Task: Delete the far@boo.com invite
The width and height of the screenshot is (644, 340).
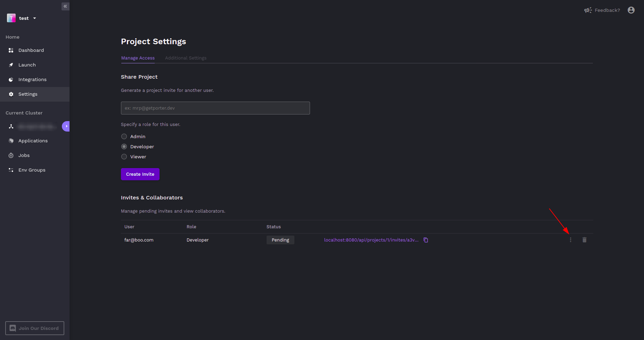Action: (x=585, y=240)
